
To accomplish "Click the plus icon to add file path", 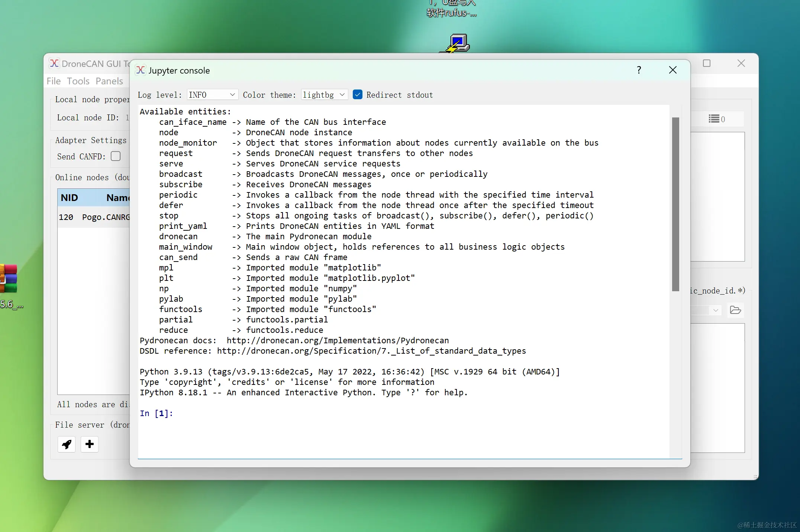I will pyautogui.click(x=89, y=444).
